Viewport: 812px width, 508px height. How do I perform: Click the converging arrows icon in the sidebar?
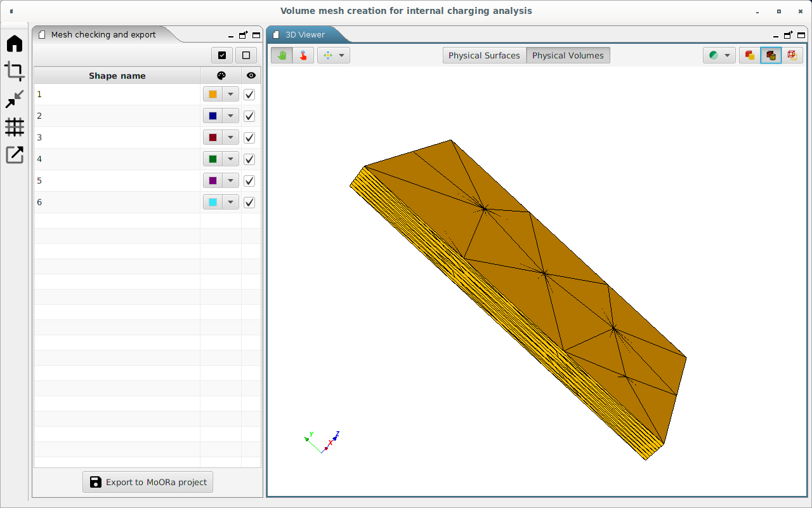(x=15, y=99)
